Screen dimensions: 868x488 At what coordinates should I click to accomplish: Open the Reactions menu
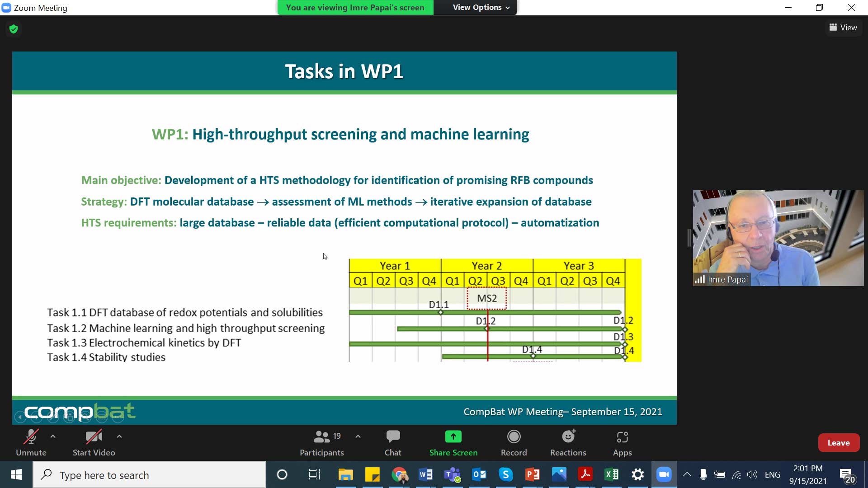[568, 442]
